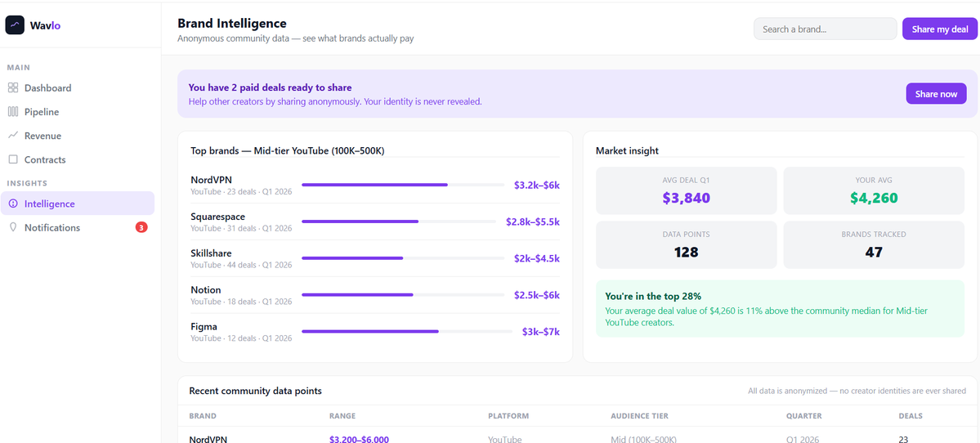Click the Mid (100K–500K) table cell
The width and height of the screenshot is (980, 443).
[x=643, y=439]
